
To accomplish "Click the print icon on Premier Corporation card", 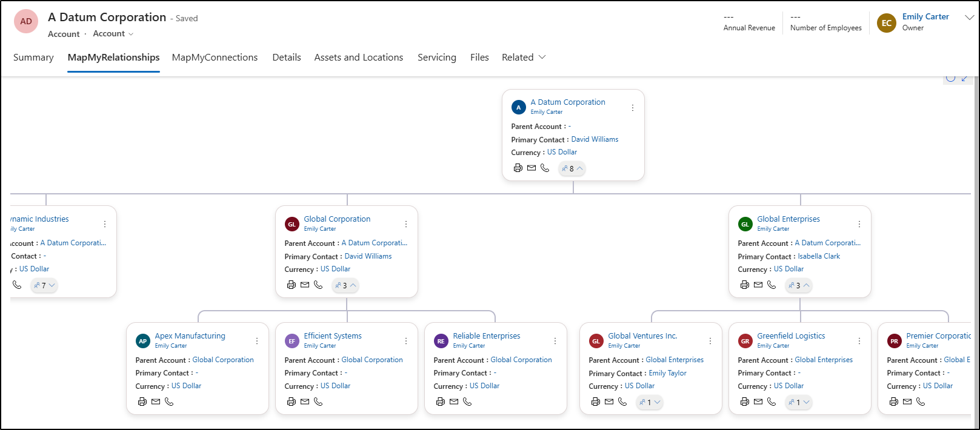I will pyautogui.click(x=894, y=402).
